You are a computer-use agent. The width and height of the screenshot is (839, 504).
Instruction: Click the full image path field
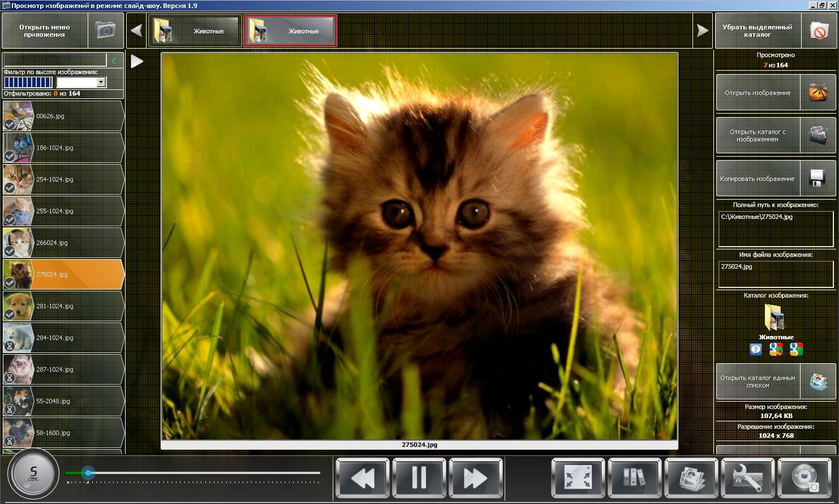[776, 229]
